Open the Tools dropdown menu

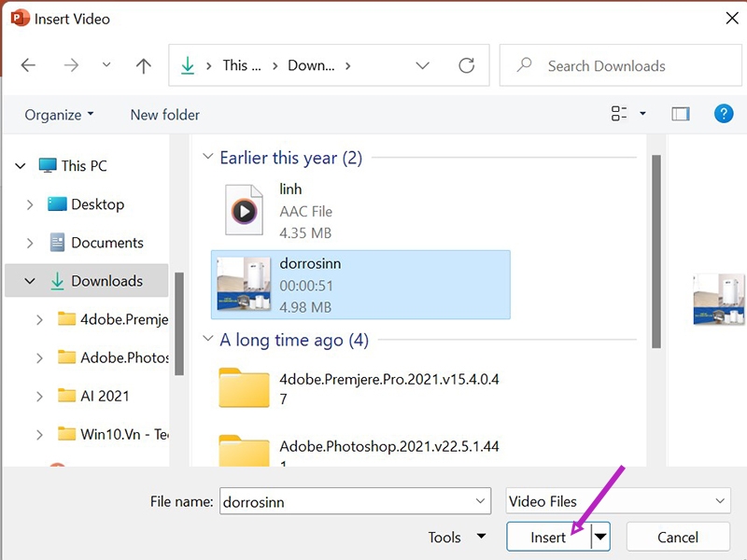click(x=457, y=538)
